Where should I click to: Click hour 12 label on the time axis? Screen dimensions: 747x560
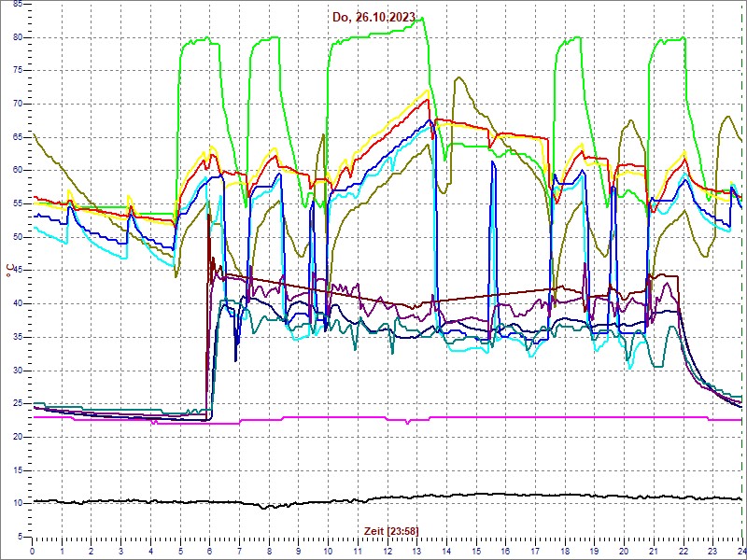coord(388,551)
